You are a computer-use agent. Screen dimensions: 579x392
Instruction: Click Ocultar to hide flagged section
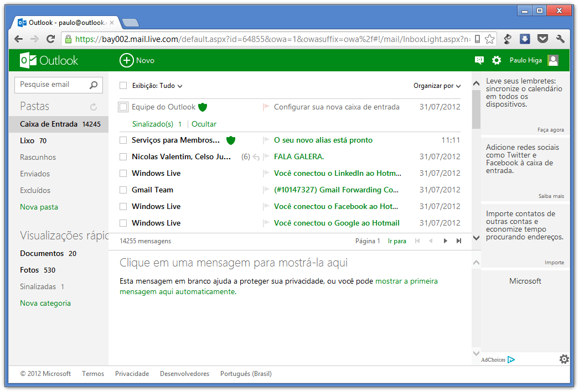point(204,124)
